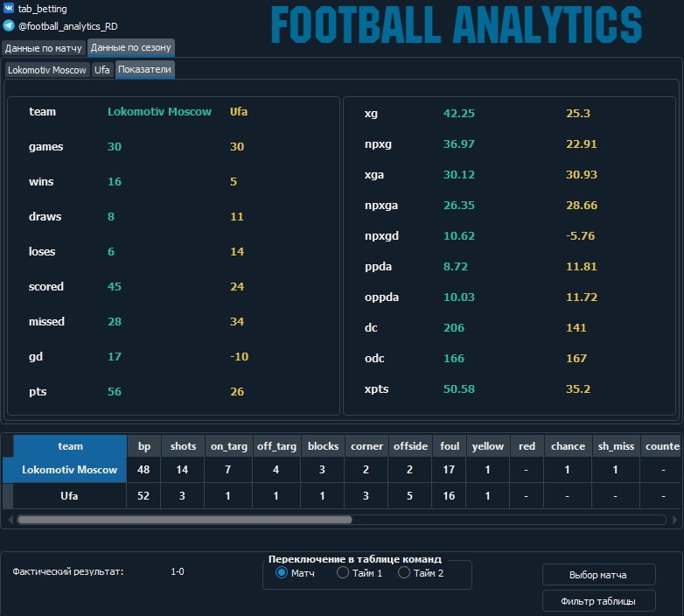The height and width of the screenshot is (616, 684).
Task: Click the Lokomotiv Moscow ppda value 8.72
Action: pos(456,266)
